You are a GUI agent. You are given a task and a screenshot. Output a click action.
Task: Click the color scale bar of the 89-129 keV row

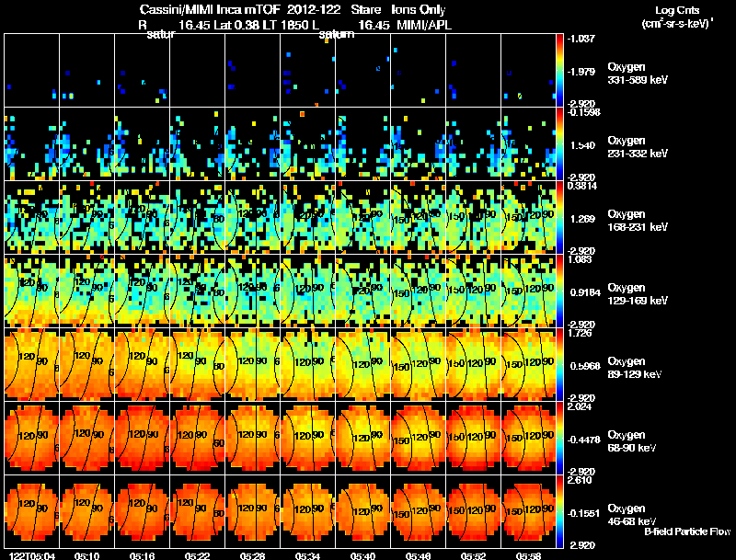click(x=559, y=364)
